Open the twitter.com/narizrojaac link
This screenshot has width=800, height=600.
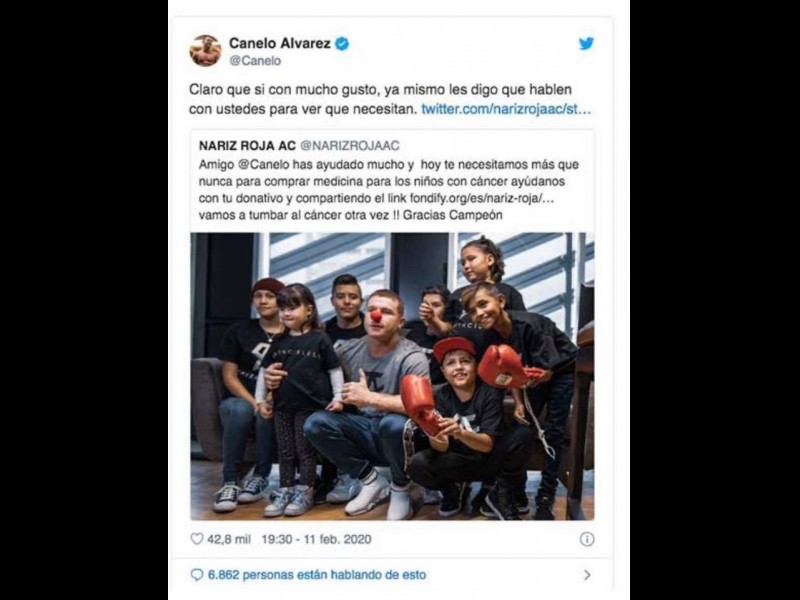coord(506,109)
